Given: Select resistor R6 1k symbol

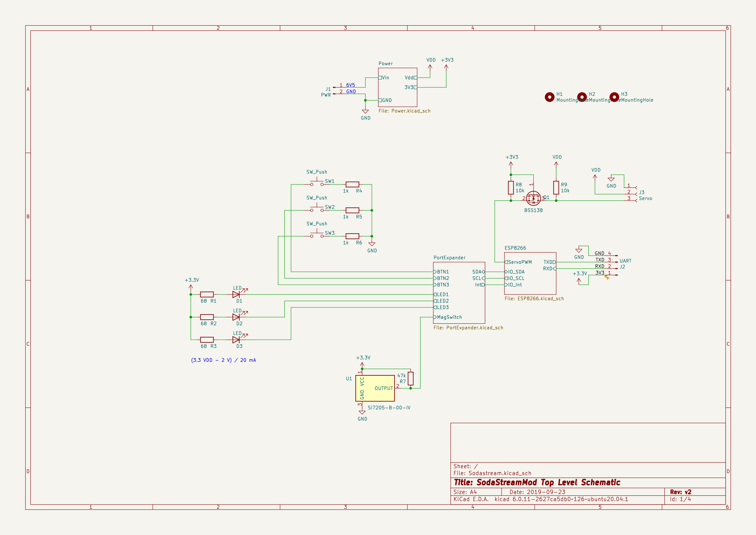Looking at the screenshot, I should tap(352, 236).
